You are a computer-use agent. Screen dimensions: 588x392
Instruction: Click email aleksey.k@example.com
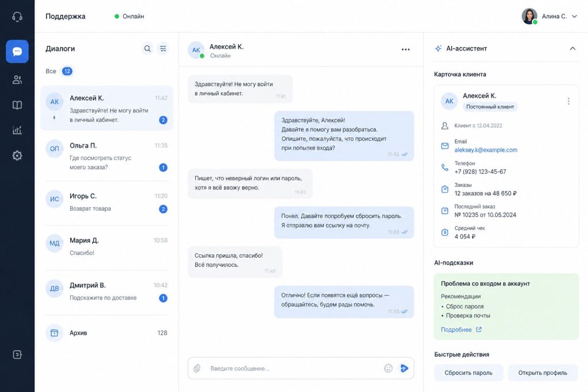coord(486,150)
